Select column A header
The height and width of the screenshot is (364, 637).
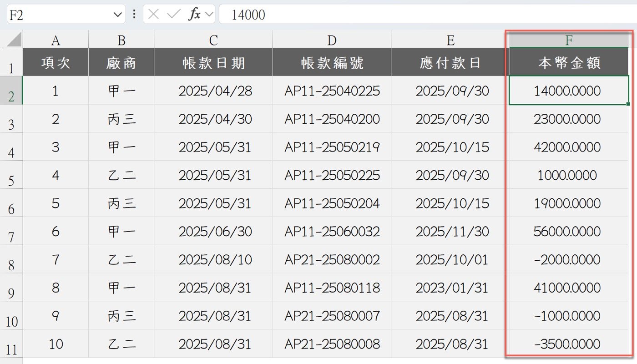coord(56,40)
